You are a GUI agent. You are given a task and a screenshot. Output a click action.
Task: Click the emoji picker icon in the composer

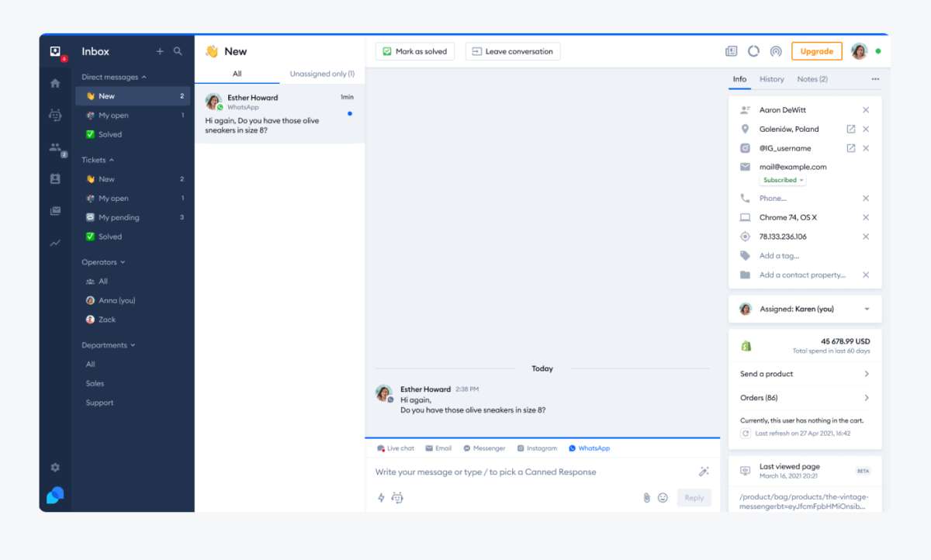tap(663, 497)
